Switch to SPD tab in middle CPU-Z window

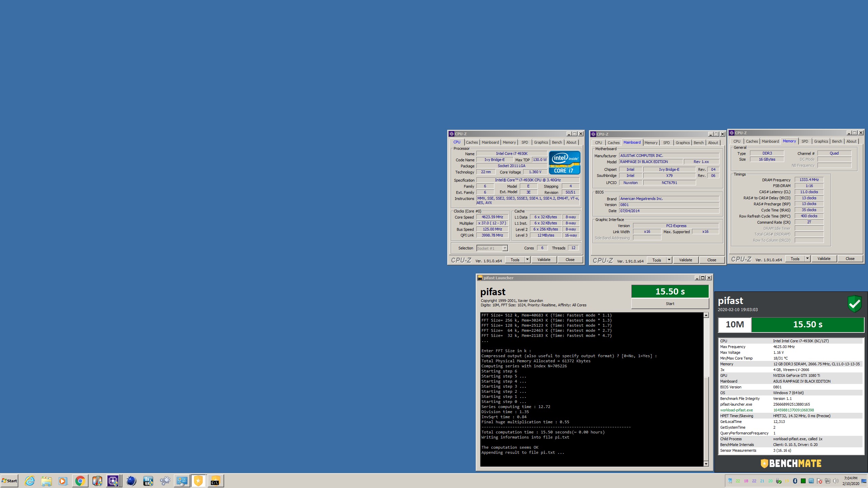[666, 143]
